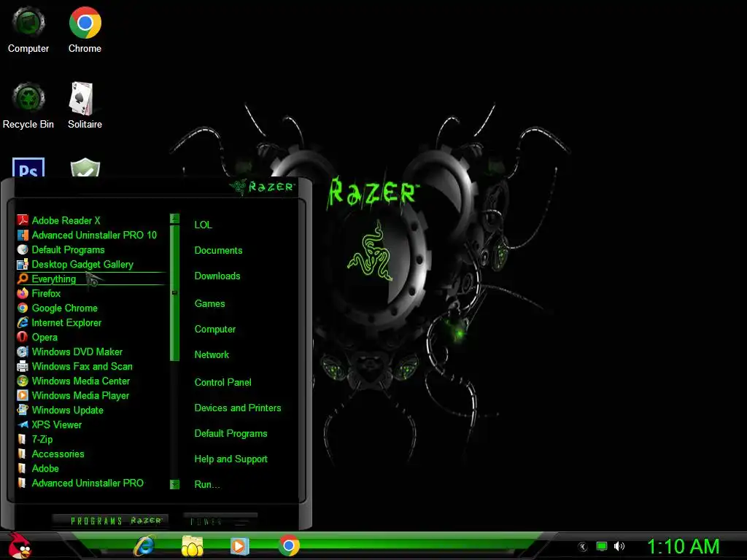Click the 1:10 AM clock
747x560 pixels.
(x=683, y=546)
